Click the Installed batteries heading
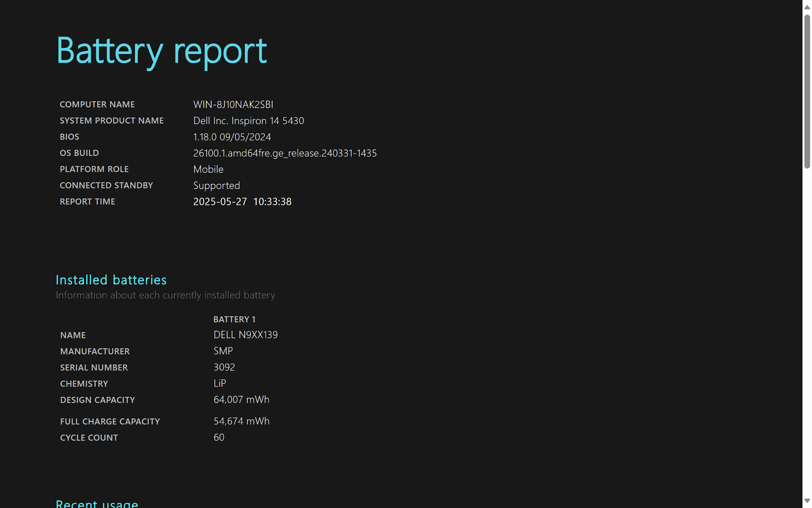This screenshot has height=508, width=812. (111, 280)
